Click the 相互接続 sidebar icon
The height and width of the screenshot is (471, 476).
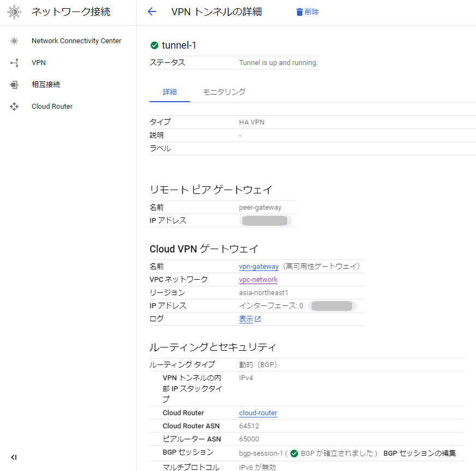pos(14,85)
